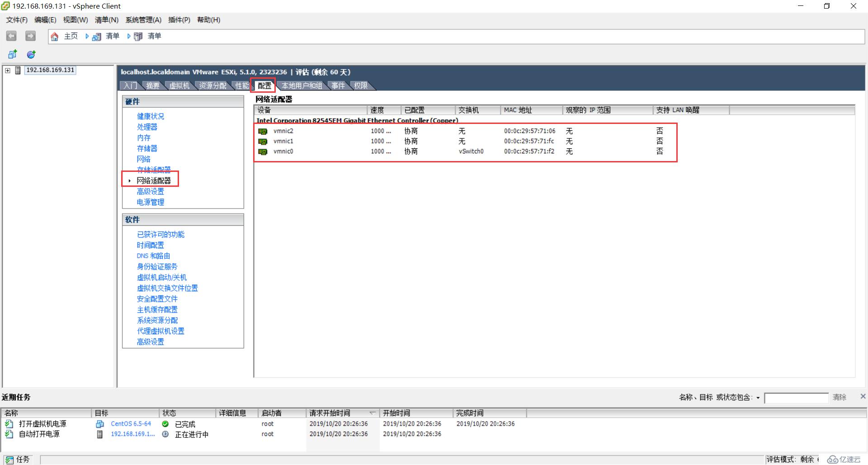The width and height of the screenshot is (868, 465).
Task: Click the vmnic0 network adapter icon
Action: click(263, 152)
